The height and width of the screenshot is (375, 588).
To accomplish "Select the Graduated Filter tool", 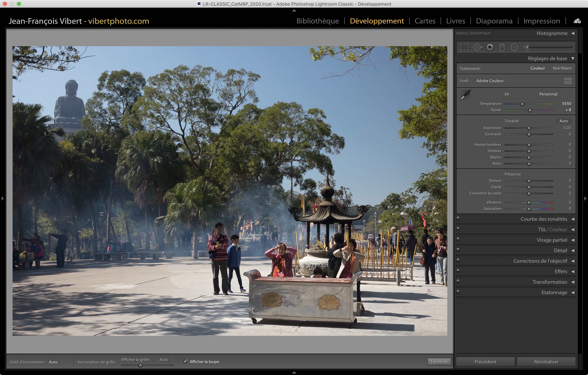I will point(502,47).
